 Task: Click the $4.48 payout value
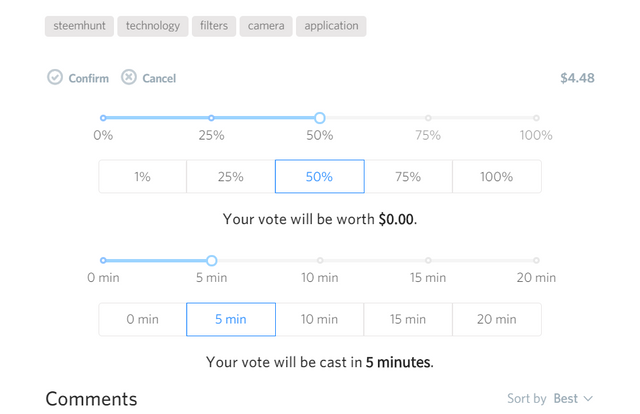click(x=577, y=78)
